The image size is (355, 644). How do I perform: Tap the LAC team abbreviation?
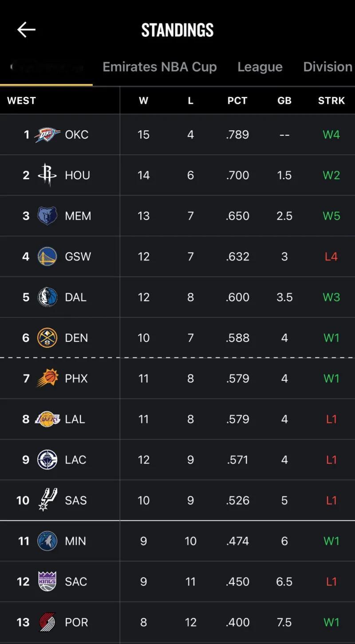click(x=75, y=460)
